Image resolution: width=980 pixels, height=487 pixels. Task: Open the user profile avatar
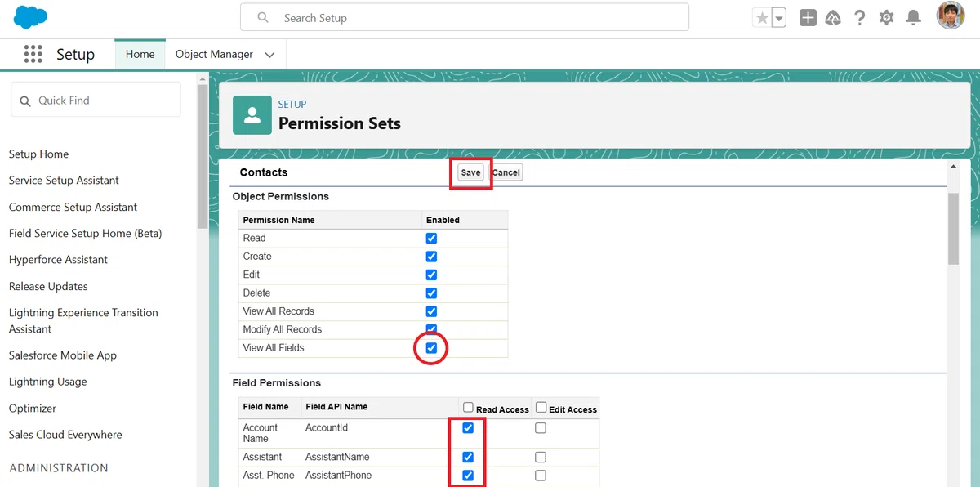951,16
